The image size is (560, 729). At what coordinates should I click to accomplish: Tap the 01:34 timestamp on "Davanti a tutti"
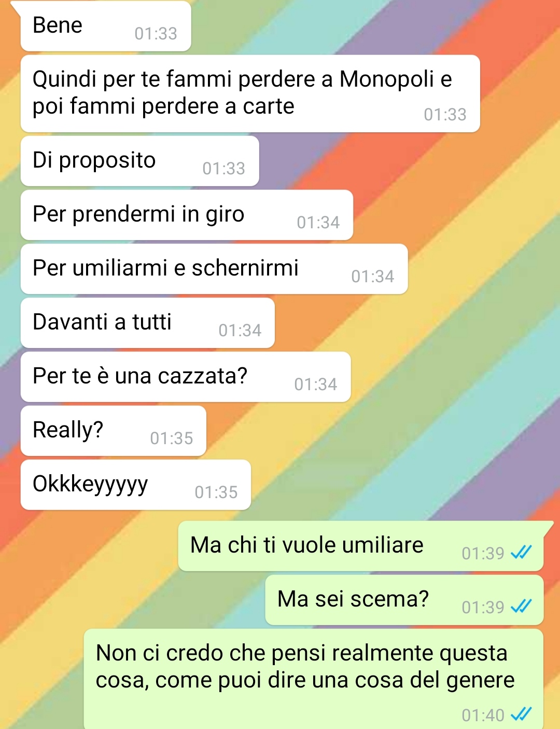240,331
